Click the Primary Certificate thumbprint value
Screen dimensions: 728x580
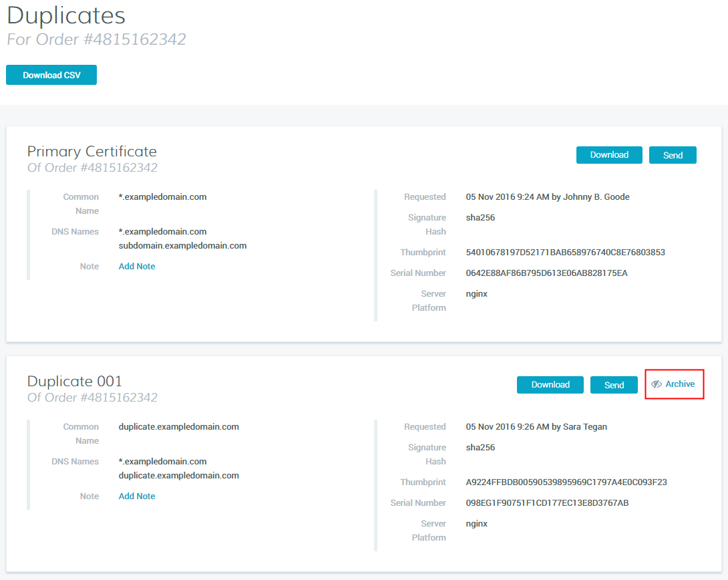pos(565,253)
